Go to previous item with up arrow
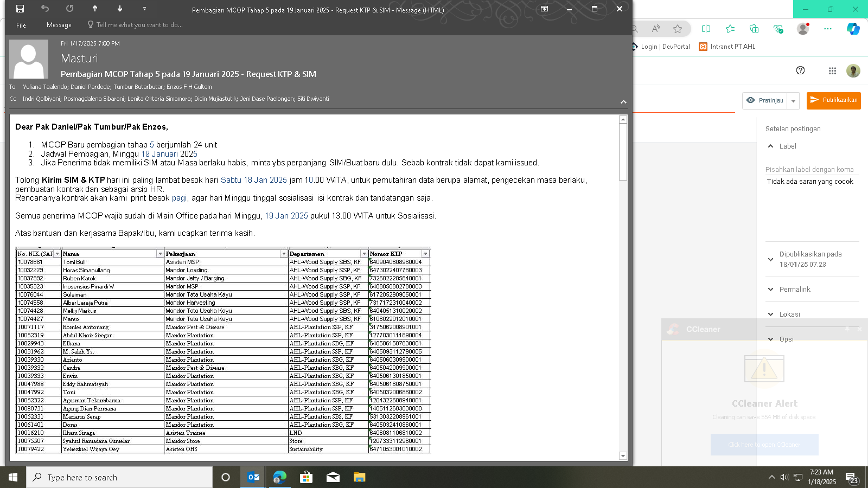 tap(95, 9)
